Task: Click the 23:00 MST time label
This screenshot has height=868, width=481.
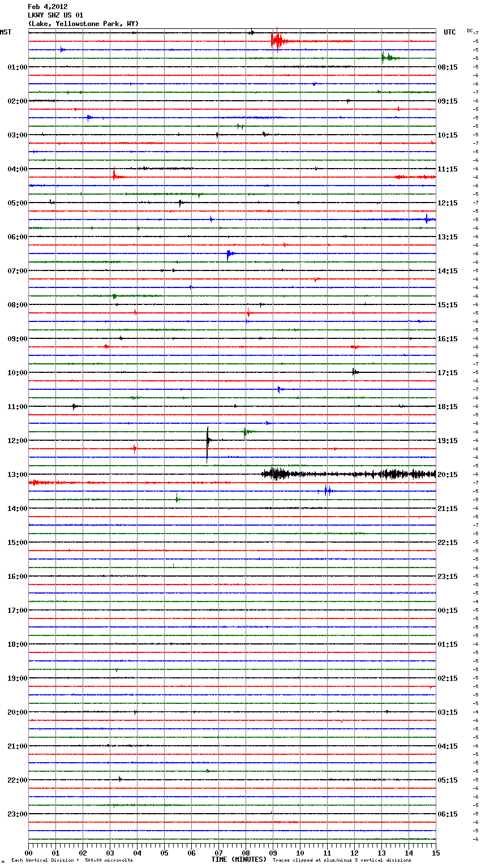Action: 18,814
